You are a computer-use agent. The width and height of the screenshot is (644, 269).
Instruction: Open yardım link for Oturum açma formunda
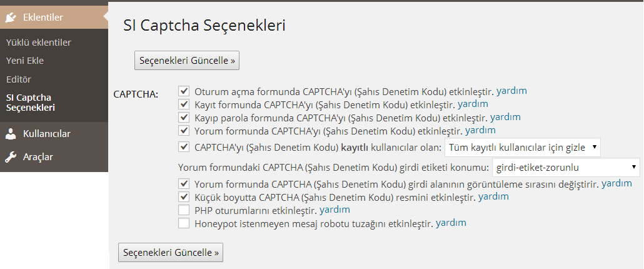512,91
